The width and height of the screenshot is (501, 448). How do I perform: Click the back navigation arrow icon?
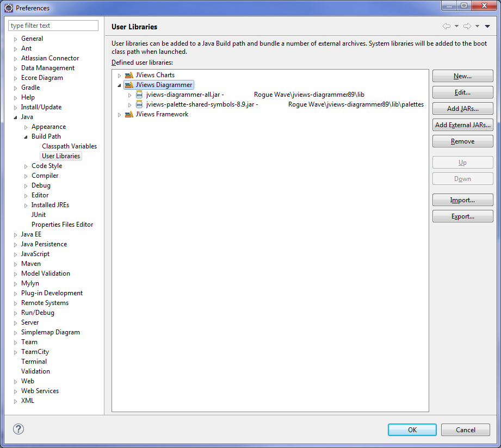447,26
